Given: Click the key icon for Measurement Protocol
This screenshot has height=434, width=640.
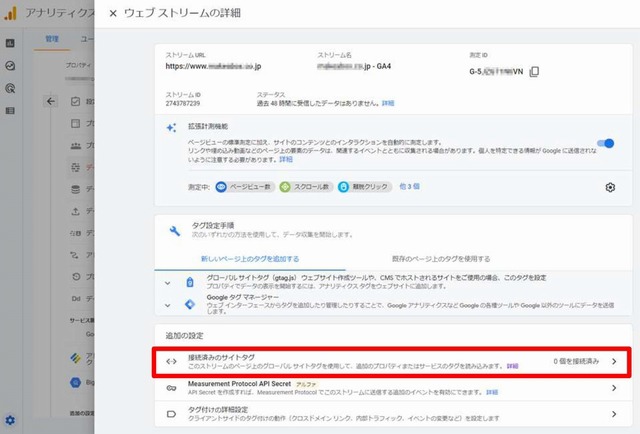Looking at the screenshot, I should 171,388.
